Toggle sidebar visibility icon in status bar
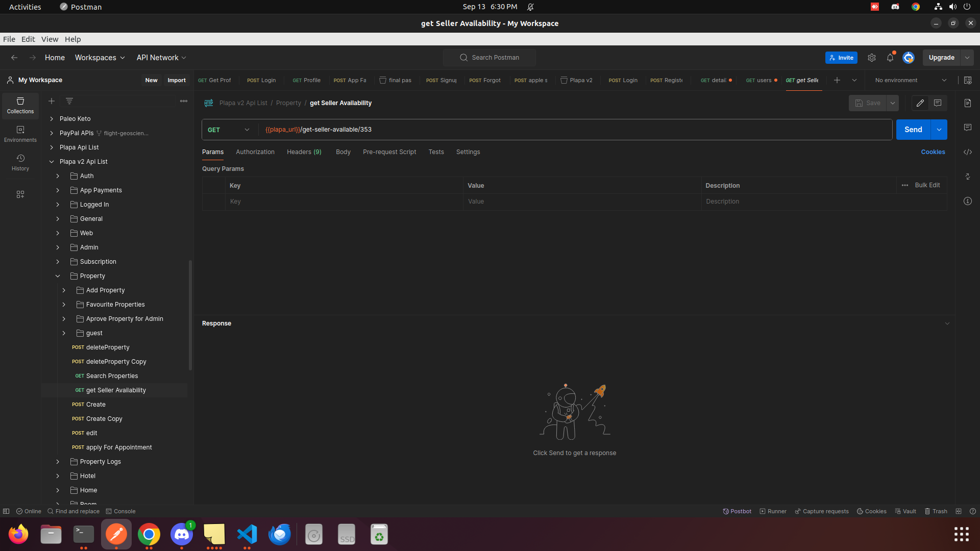The width and height of the screenshot is (980, 551). [x=6, y=511]
